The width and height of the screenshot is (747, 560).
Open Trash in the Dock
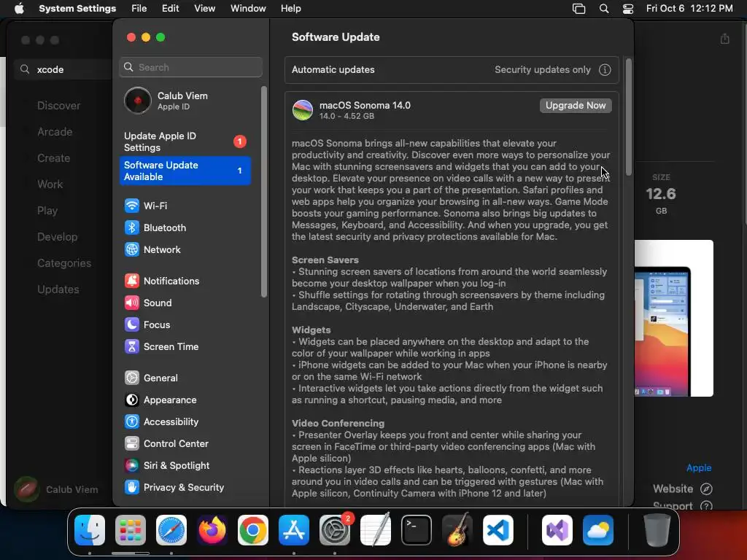click(657, 530)
